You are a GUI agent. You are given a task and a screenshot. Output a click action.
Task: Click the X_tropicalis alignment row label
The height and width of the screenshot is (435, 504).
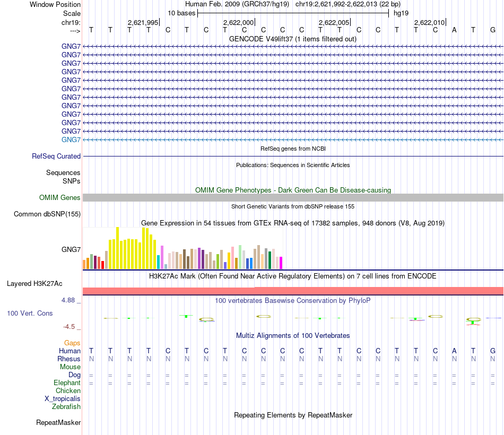tap(63, 399)
